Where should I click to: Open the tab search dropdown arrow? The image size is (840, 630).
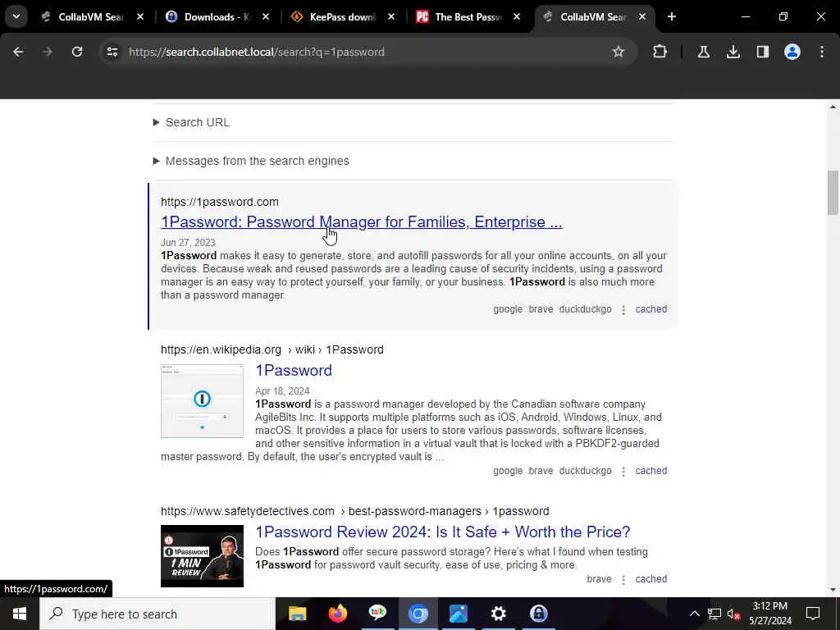16,16
